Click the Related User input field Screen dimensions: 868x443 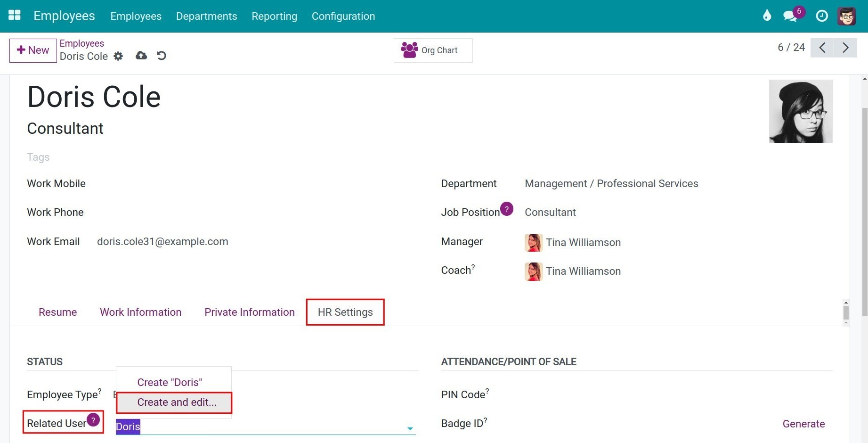pyautogui.click(x=266, y=427)
